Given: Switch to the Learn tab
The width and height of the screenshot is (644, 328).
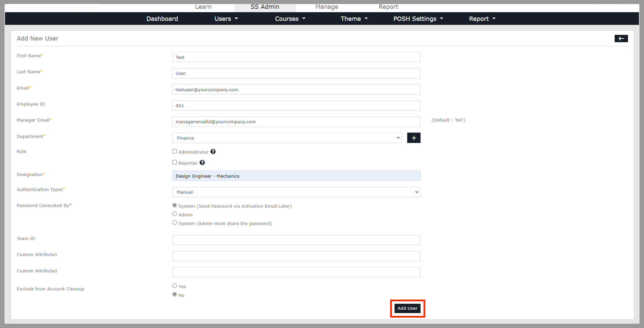Looking at the screenshot, I should (203, 7).
